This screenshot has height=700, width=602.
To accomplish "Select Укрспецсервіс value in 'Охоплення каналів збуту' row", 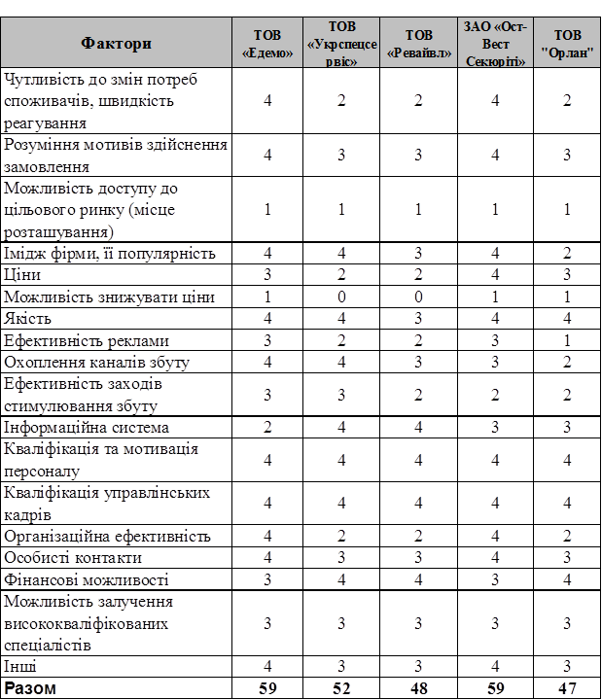I will [x=341, y=362].
